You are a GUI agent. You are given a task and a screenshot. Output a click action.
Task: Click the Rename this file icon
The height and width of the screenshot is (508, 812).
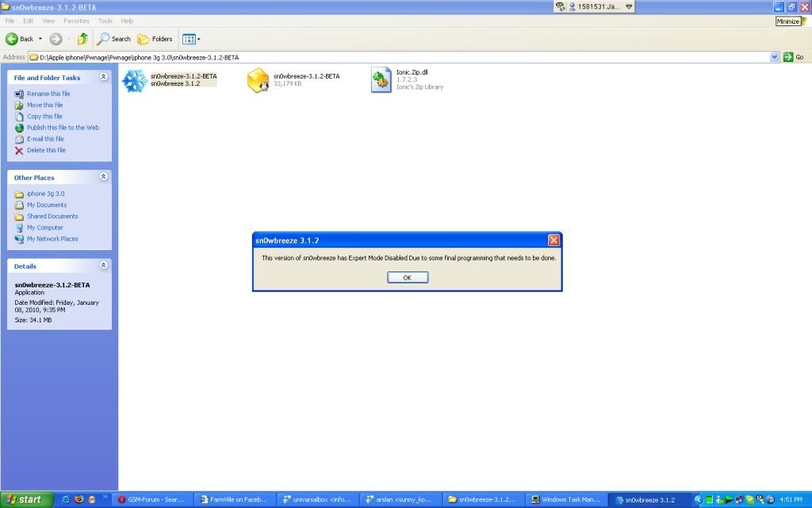19,94
